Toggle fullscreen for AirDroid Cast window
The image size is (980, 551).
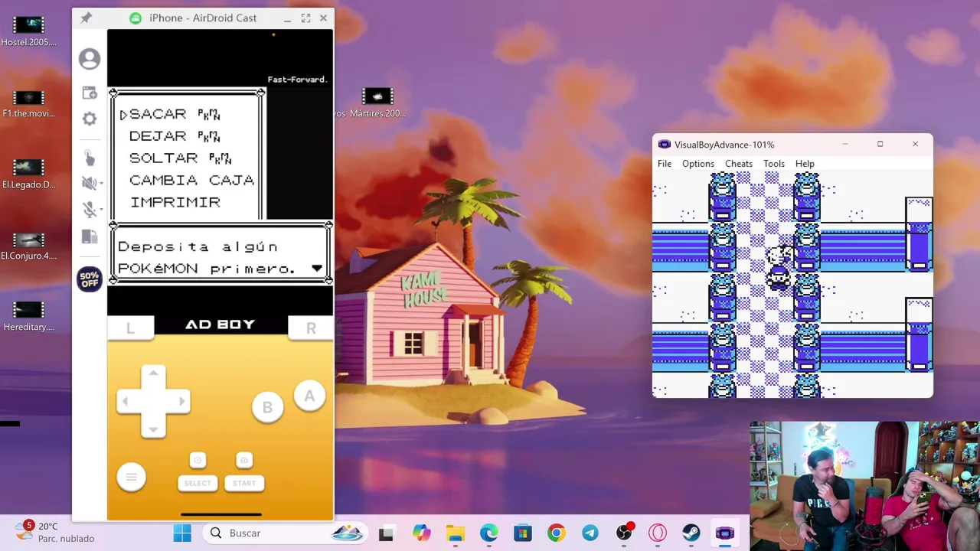coord(305,18)
